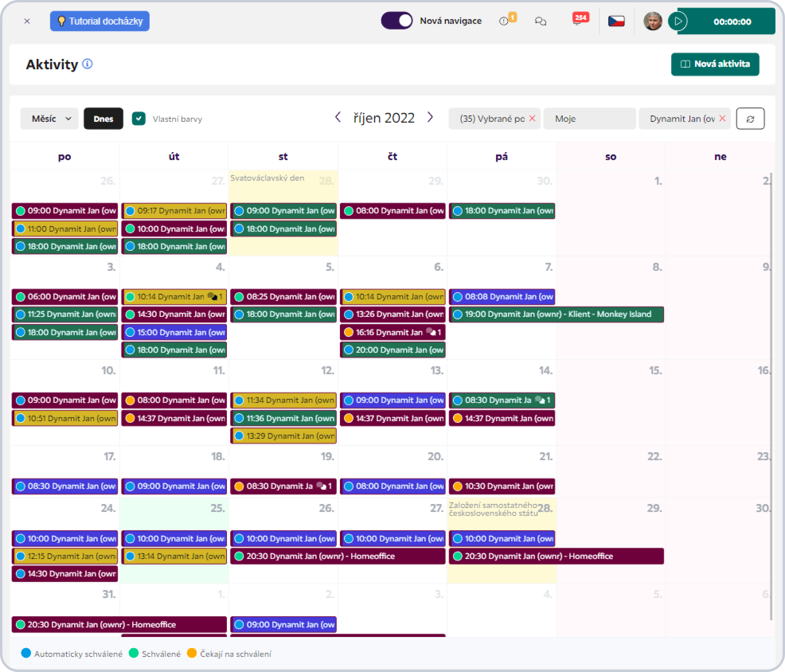The height and width of the screenshot is (672, 785).
Task: Click status dot on 14:37 activity on 13th
Action: [349, 418]
